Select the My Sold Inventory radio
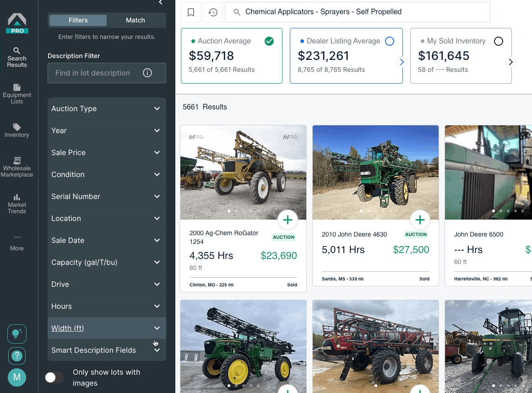Viewport: 532px width, 393px height. [499, 41]
